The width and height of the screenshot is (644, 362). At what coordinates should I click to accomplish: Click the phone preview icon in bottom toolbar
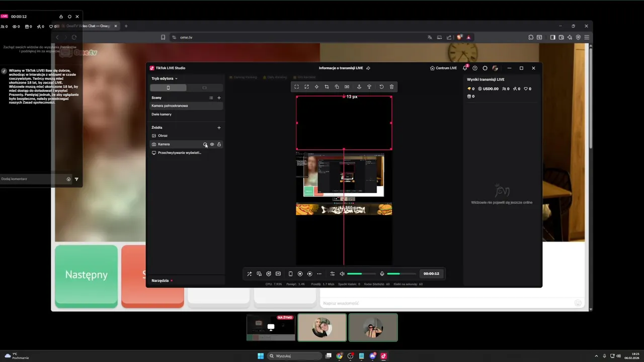pyautogui.click(x=290, y=274)
